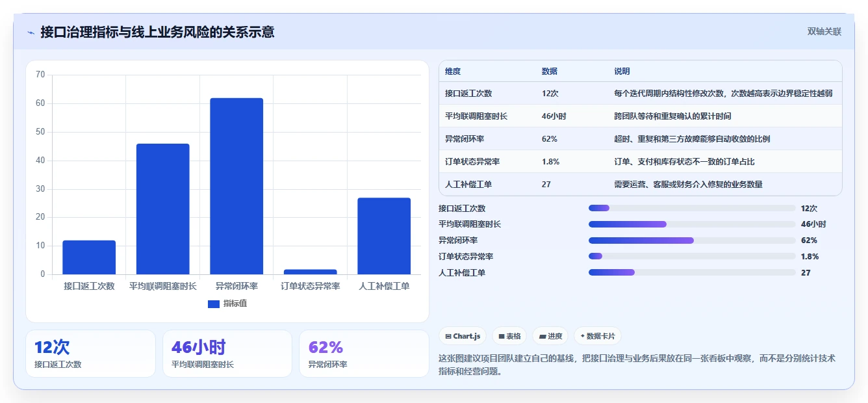Click description starting 每个迭代周期内结构性修改次数
This screenshot has height=403, width=868.
pyautogui.click(x=723, y=94)
